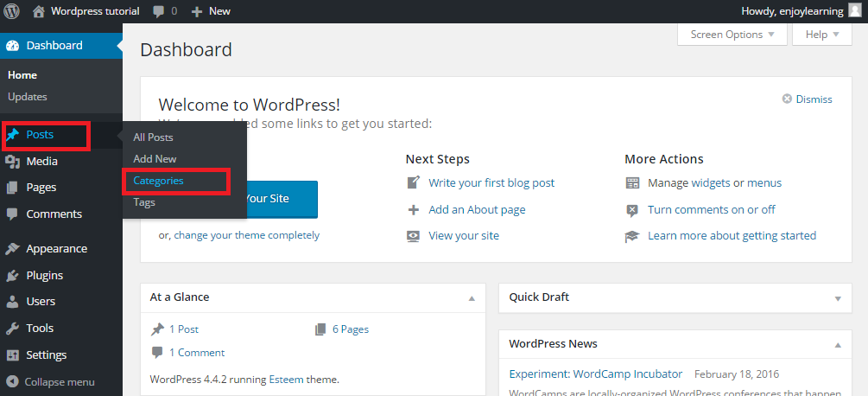Click the Dashboard page heading text
Screen dimensions: 868x396
[x=186, y=50]
